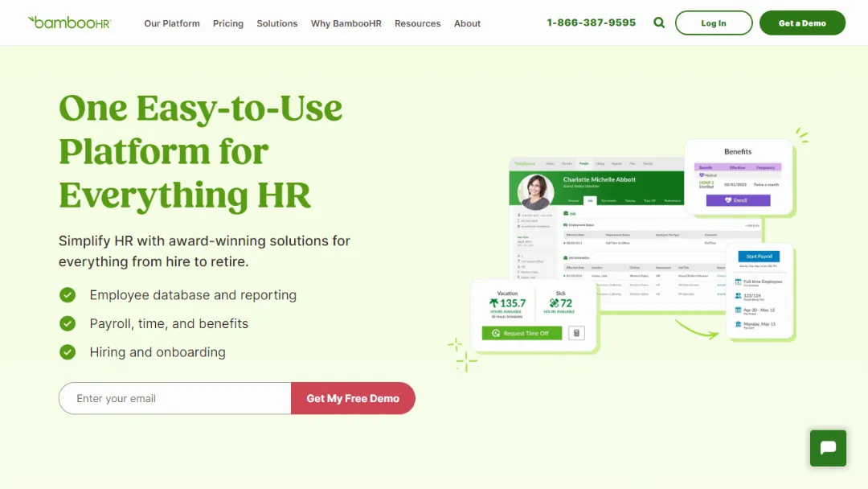Click the Sick bandage icon
This screenshot has width=868, height=489.
(554, 303)
